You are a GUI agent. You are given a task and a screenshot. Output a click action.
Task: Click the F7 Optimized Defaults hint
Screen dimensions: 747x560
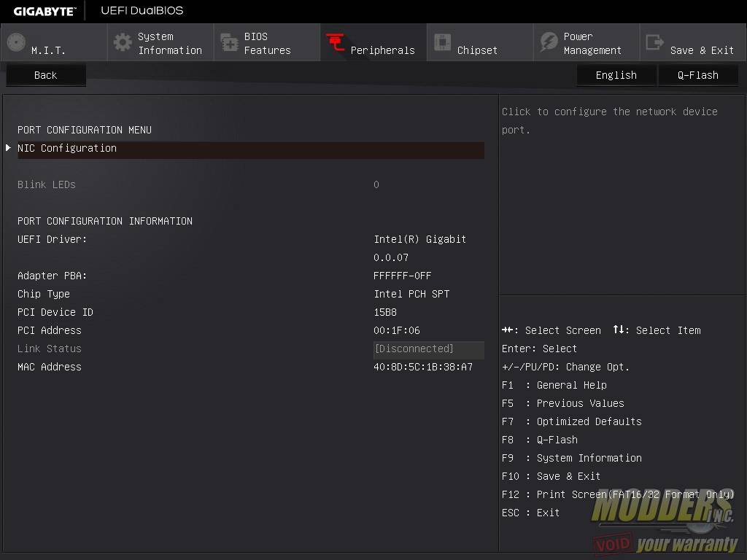572,422
